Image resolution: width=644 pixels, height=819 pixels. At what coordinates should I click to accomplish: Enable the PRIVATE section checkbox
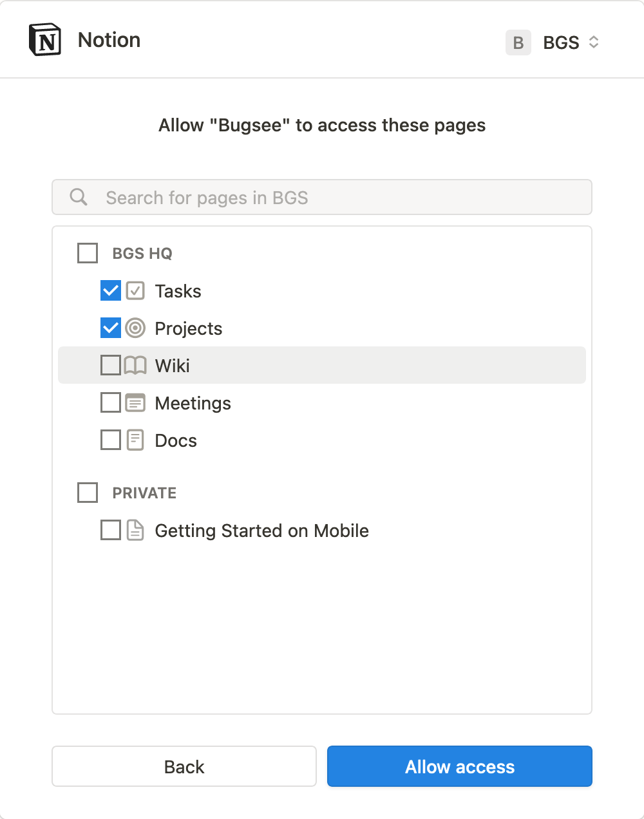coord(87,493)
